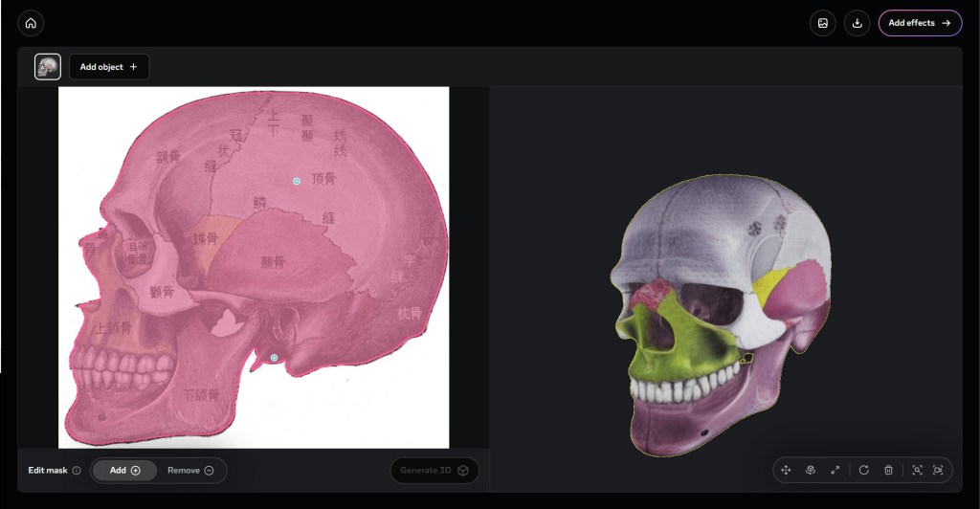The image size is (980, 509).
Task: Switch mask mode to Remove
Action: (x=190, y=471)
